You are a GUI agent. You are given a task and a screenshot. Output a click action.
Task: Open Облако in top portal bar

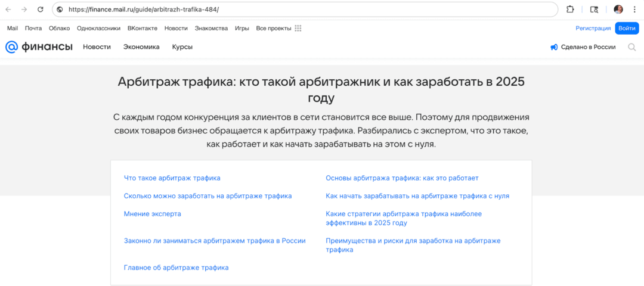(59, 29)
